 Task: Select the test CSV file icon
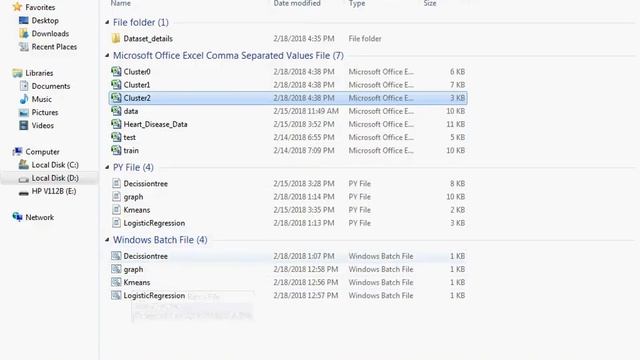coord(116,137)
